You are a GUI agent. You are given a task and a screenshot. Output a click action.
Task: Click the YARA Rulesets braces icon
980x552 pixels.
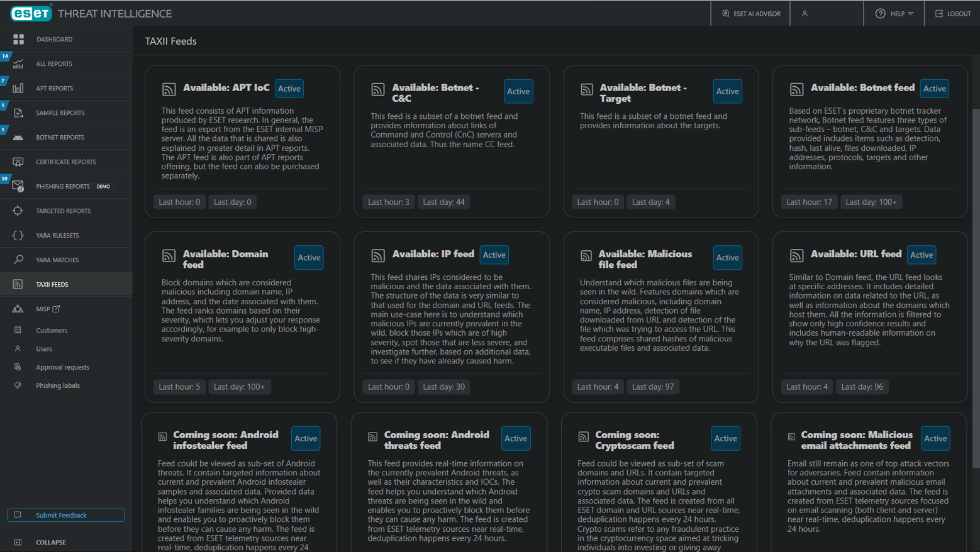coord(18,235)
